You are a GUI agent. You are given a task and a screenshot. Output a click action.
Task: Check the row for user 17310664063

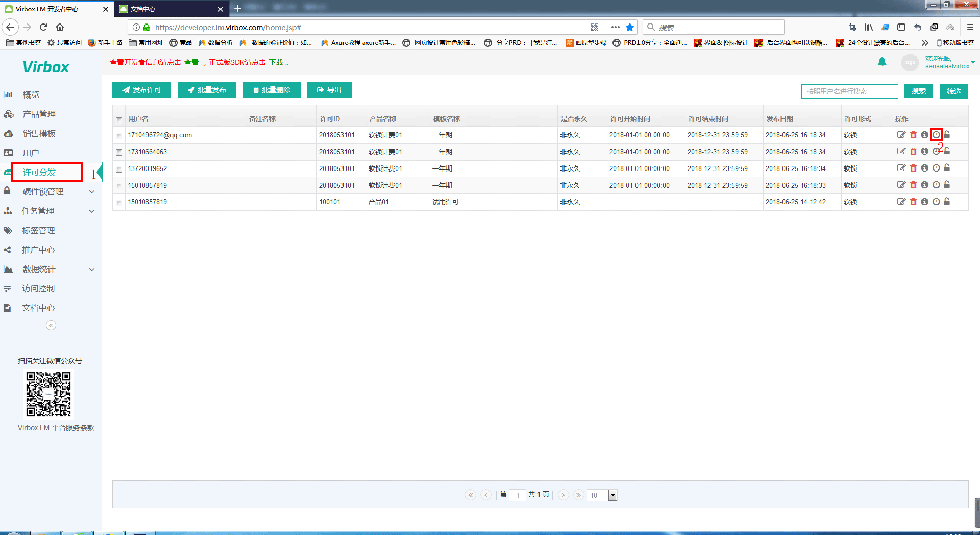tap(119, 152)
